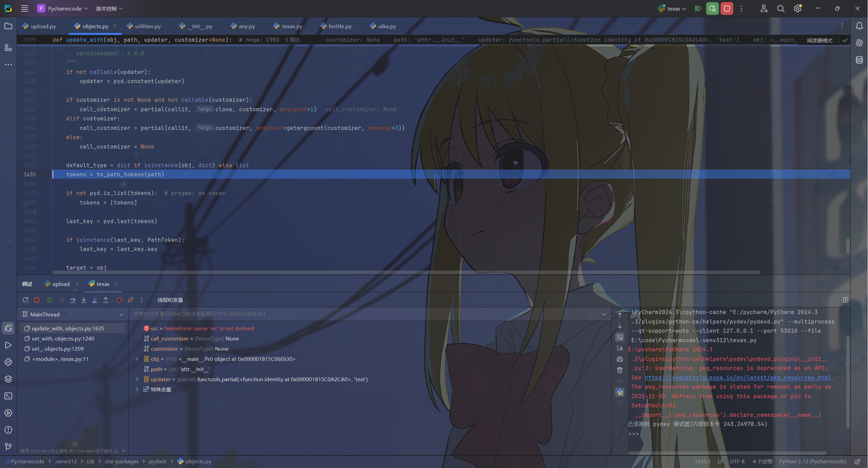
Task: Clear the console with the trash icon
Action: tap(620, 370)
